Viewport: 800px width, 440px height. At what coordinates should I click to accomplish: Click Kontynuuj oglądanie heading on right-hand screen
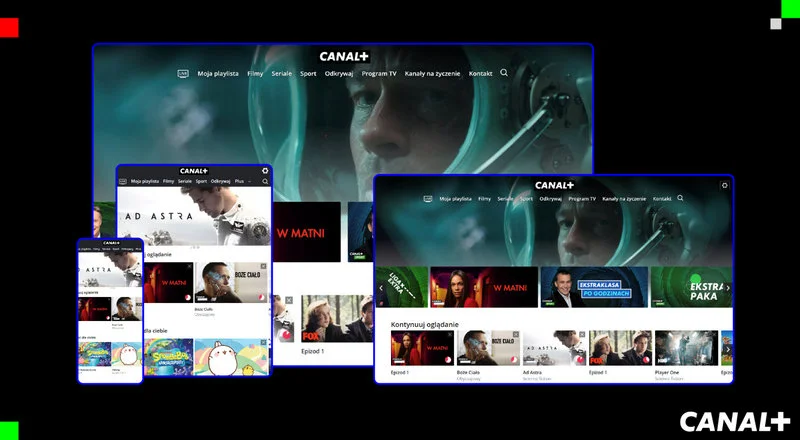424,325
